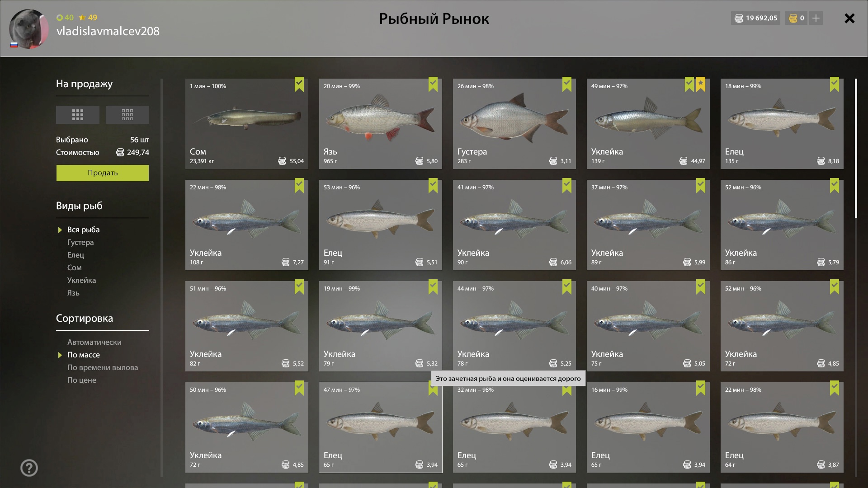The height and width of the screenshot is (488, 868).
Task: Click the silver coins balance icon
Action: click(739, 18)
